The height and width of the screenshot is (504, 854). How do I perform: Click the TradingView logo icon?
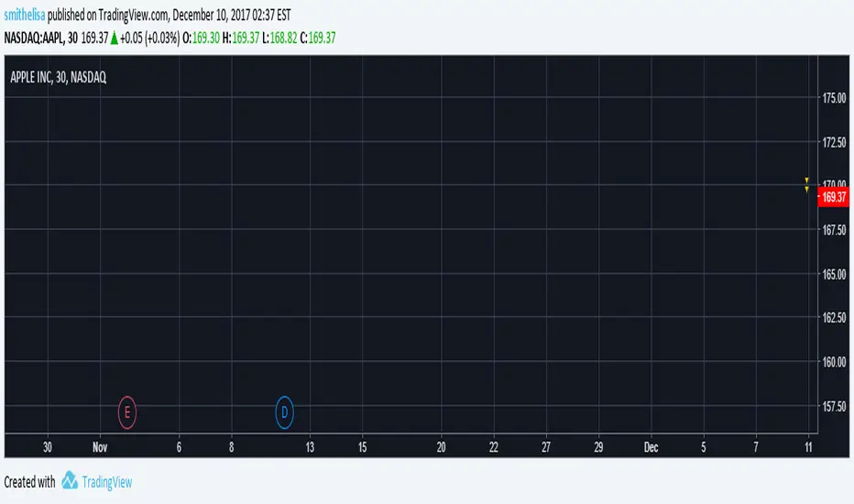69,480
